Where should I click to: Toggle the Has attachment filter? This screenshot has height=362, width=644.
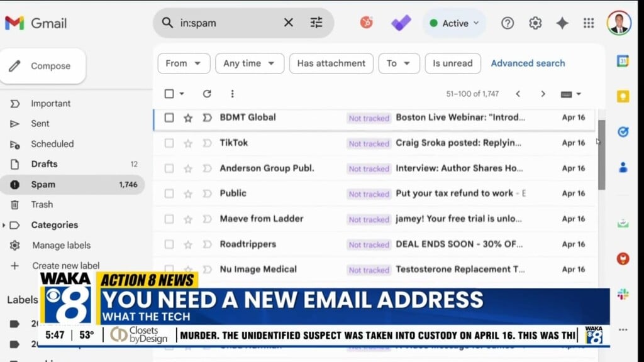tap(331, 63)
